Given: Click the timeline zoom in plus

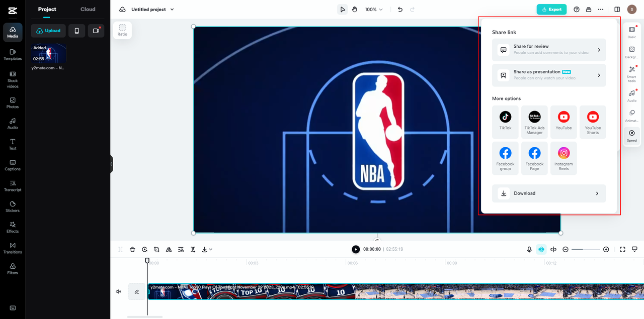Looking at the screenshot, I should click(606, 249).
